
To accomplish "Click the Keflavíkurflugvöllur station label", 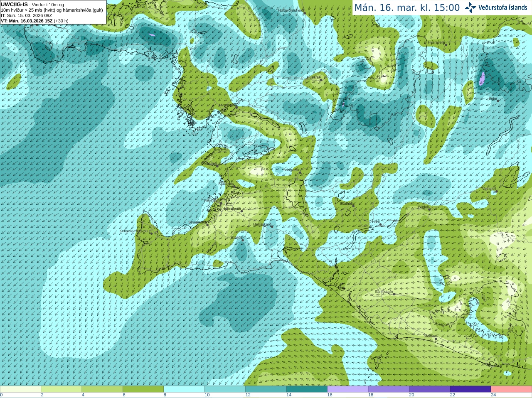I will [135, 231].
